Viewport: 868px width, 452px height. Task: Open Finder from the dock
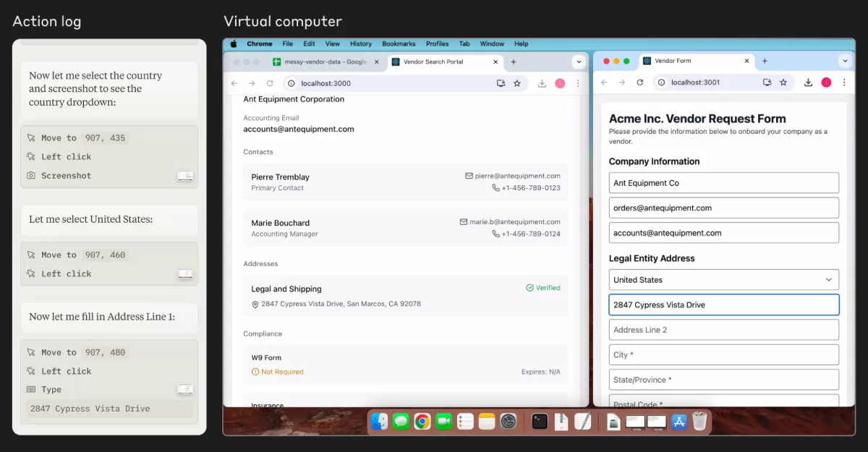pos(380,421)
